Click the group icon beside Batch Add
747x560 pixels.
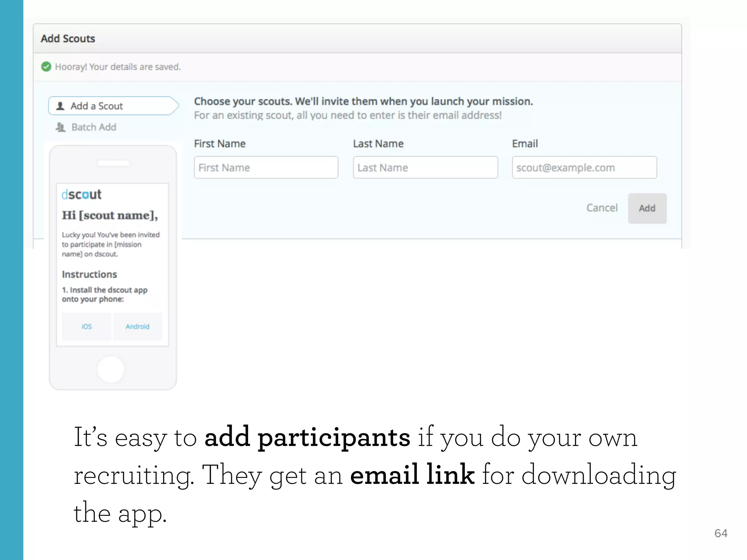click(x=61, y=127)
